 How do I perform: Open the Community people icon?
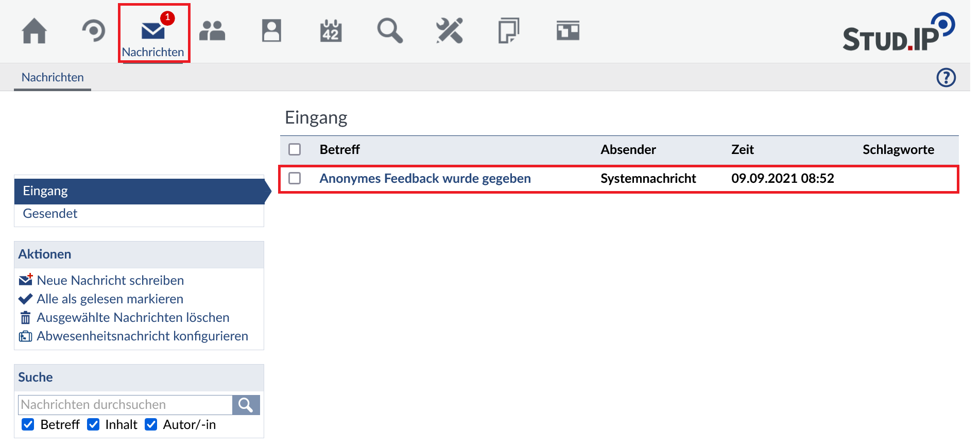[x=212, y=31]
